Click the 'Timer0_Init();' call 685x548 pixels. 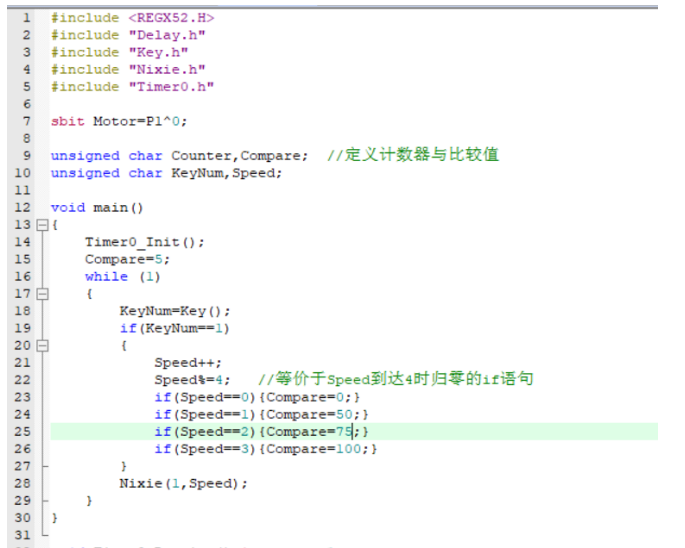[x=145, y=242]
